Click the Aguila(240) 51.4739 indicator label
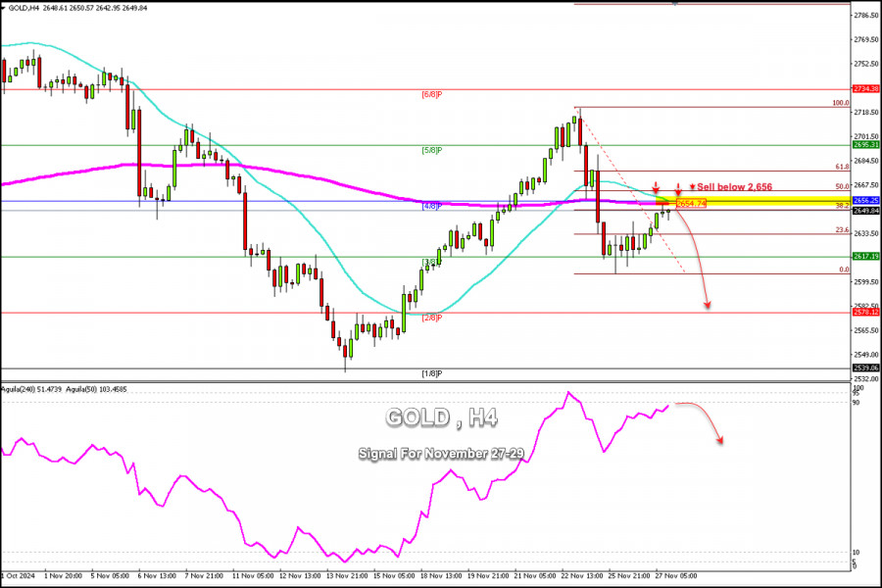Viewport: 882px width, 588px height. (31, 389)
